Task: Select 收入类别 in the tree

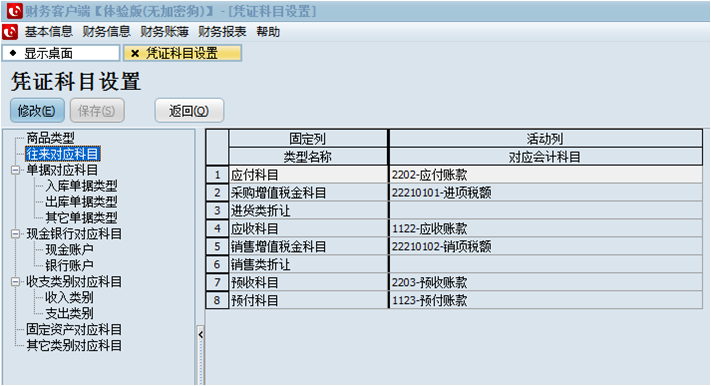Action: (69, 298)
